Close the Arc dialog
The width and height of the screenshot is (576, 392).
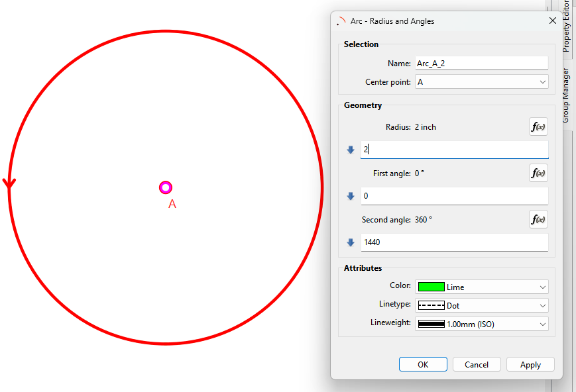click(553, 21)
